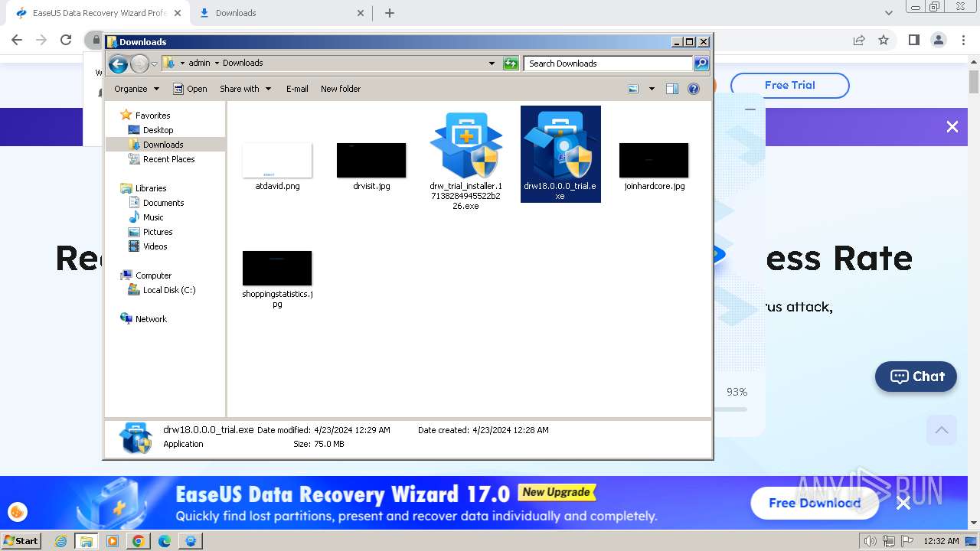Click scroll-to-top arrow button
Viewport: 980px width, 551px height.
tap(942, 430)
